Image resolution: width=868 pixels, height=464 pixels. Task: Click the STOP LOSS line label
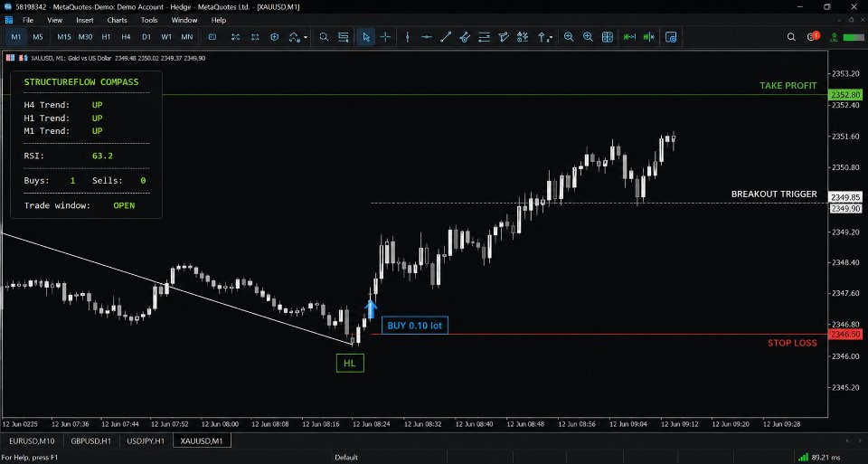(792, 343)
